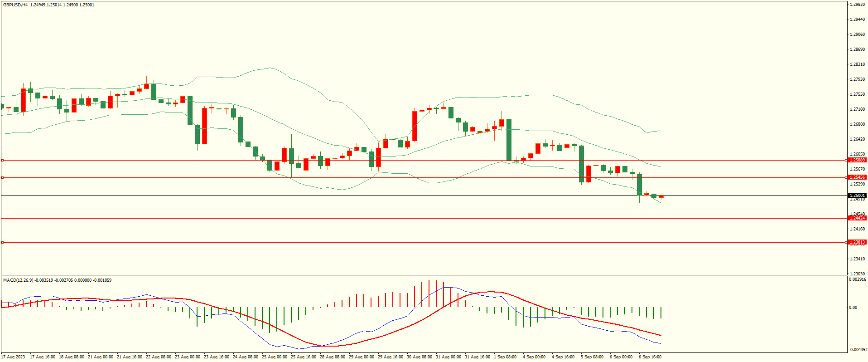Viewport: 868px width, 362px height.
Task: Click the 23 Aug 00:00 time label
Action: pos(188,357)
